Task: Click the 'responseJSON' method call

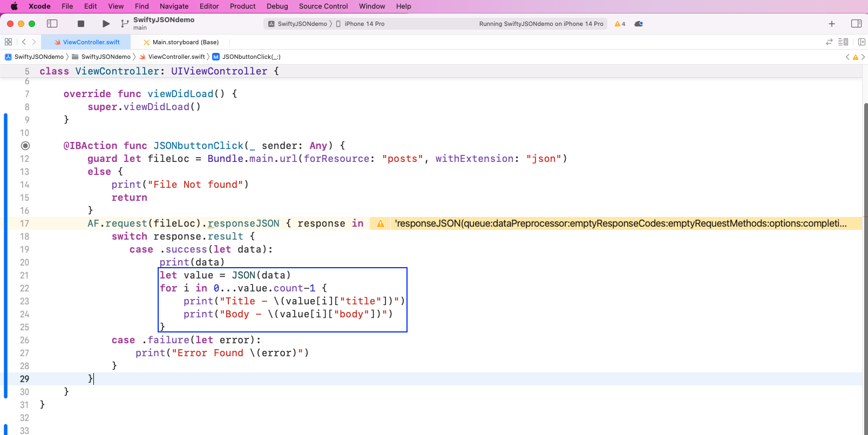Action: [244, 223]
